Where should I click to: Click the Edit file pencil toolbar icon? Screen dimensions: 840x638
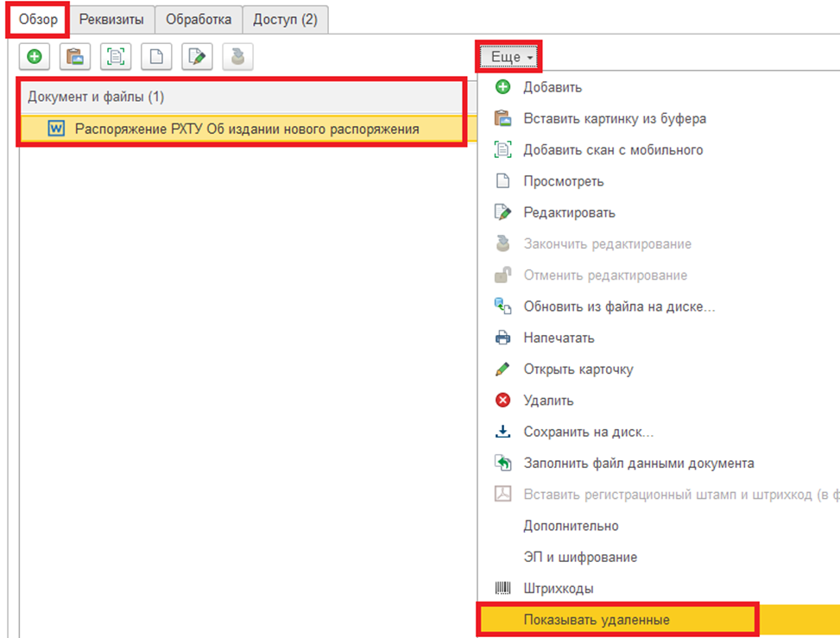pos(197,57)
